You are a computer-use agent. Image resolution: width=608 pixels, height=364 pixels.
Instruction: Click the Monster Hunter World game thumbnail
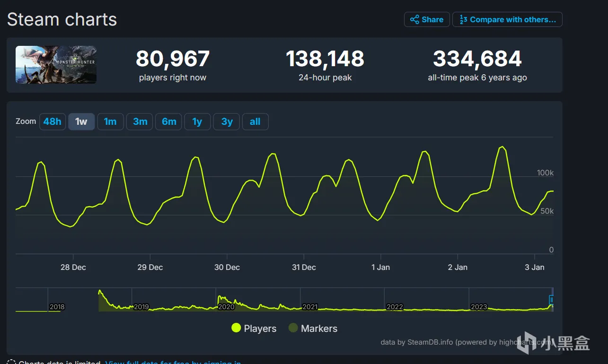56,65
